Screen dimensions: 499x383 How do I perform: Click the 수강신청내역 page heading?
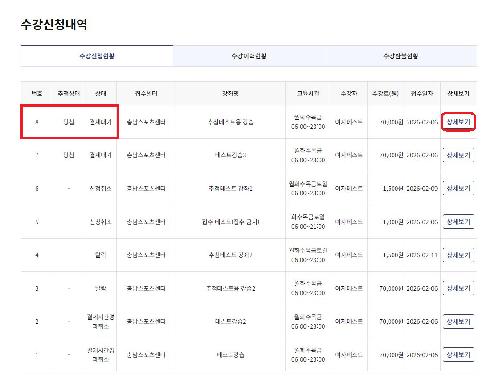(x=54, y=24)
